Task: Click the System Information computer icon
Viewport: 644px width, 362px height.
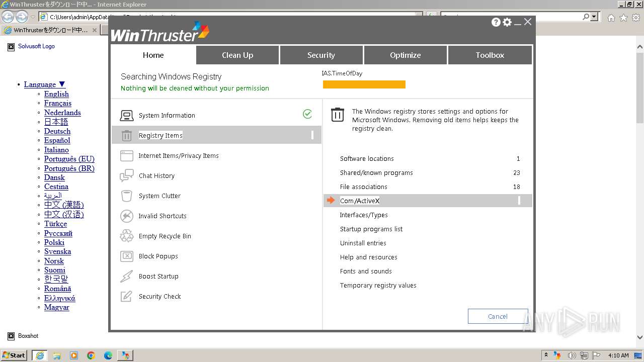Action: pos(127,116)
